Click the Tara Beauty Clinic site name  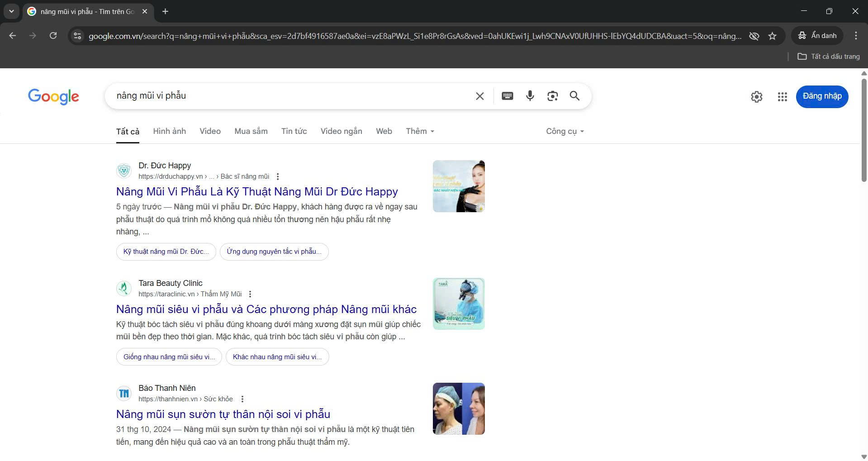(x=171, y=283)
